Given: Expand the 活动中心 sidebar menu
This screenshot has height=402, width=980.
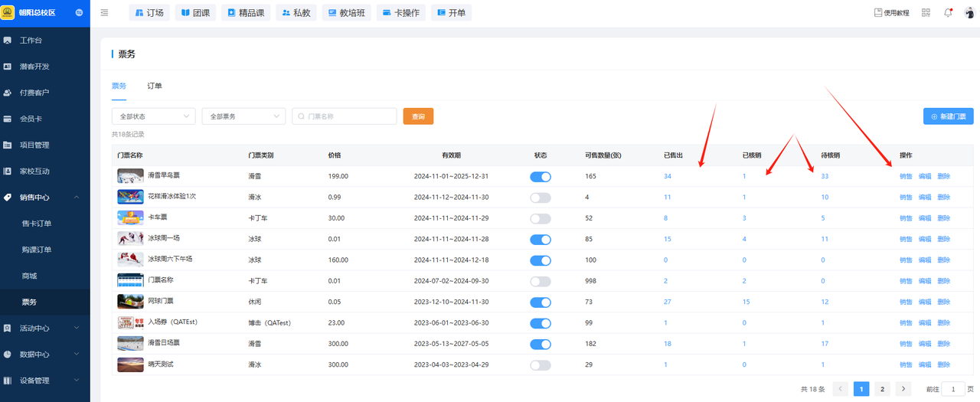Looking at the screenshot, I should click(x=45, y=328).
